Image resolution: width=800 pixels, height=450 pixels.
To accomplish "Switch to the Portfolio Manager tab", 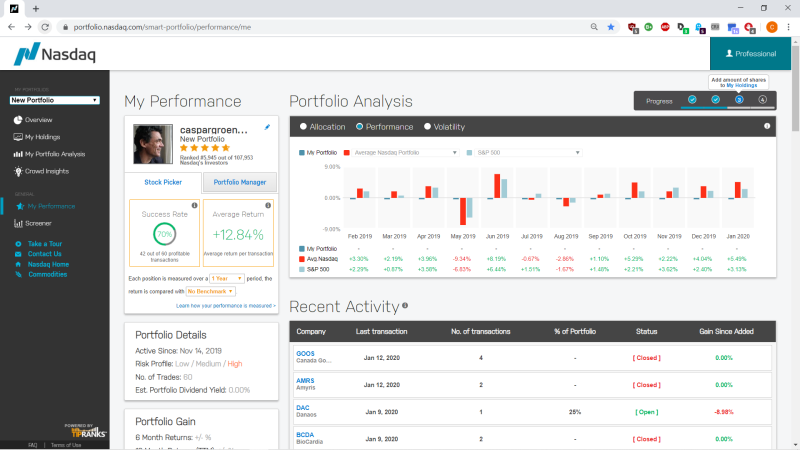I will (x=240, y=182).
